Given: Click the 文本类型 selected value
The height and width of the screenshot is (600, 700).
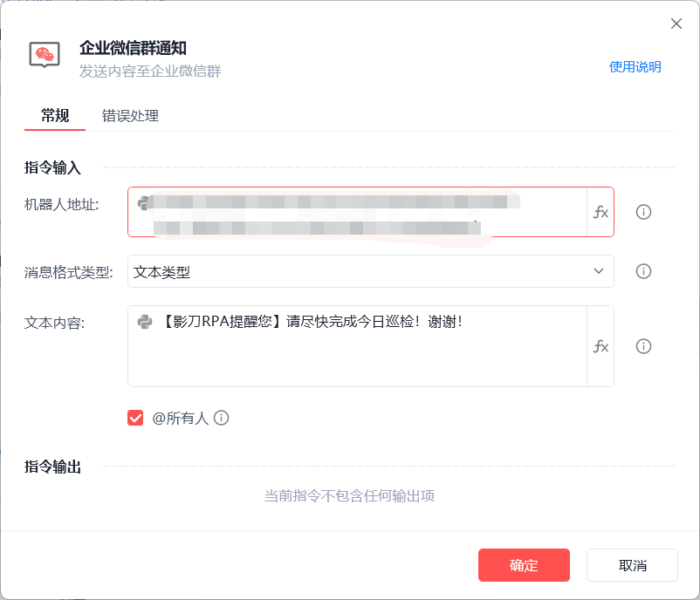Looking at the screenshot, I should tap(162, 272).
